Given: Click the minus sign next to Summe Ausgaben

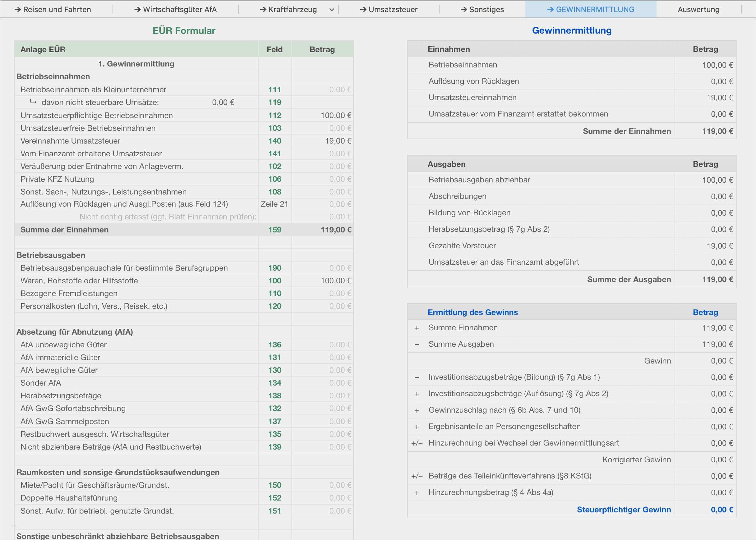Looking at the screenshot, I should pos(417,345).
